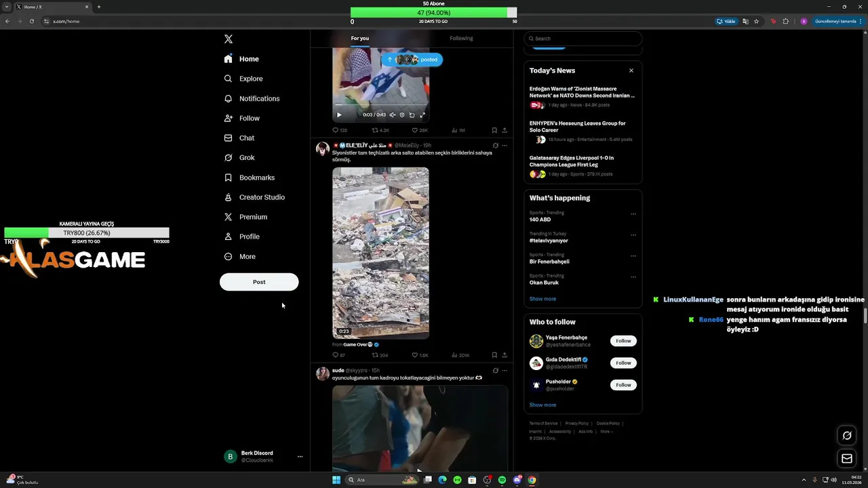Viewport: 868px width, 488px height.
Task: Repost the post with 4.2K reposts
Action: coord(380,130)
